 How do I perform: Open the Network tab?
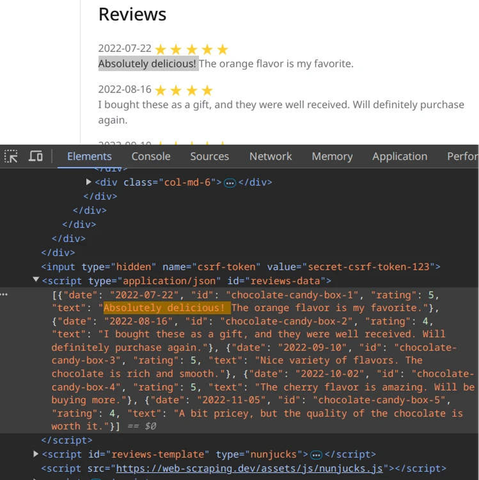click(270, 156)
